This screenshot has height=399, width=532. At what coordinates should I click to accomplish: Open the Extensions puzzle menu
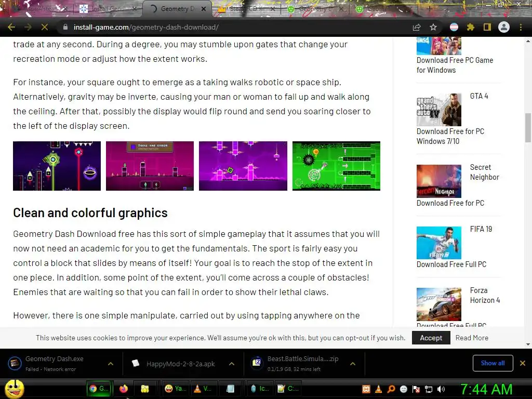pos(470,27)
